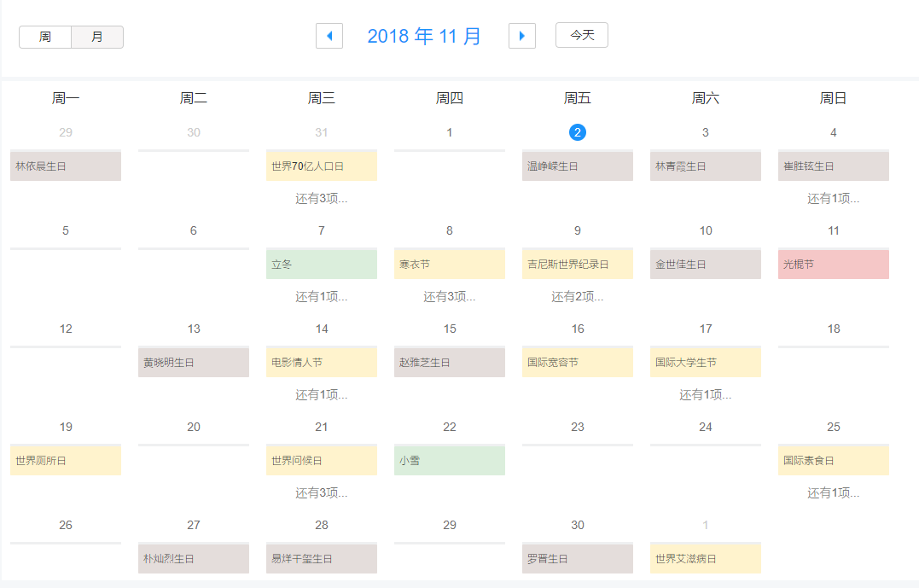This screenshot has height=588, width=919.
Task: Go to previous month arrow
Action: point(329,36)
